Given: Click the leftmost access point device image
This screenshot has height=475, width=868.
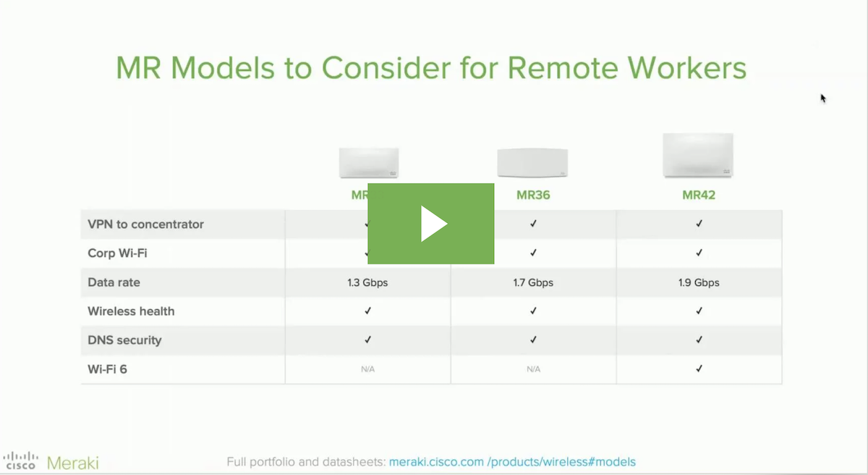Looking at the screenshot, I should 369,162.
